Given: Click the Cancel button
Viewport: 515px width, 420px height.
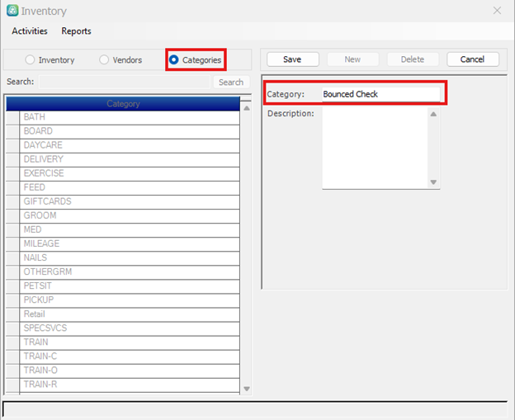Looking at the screenshot, I should pos(472,59).
